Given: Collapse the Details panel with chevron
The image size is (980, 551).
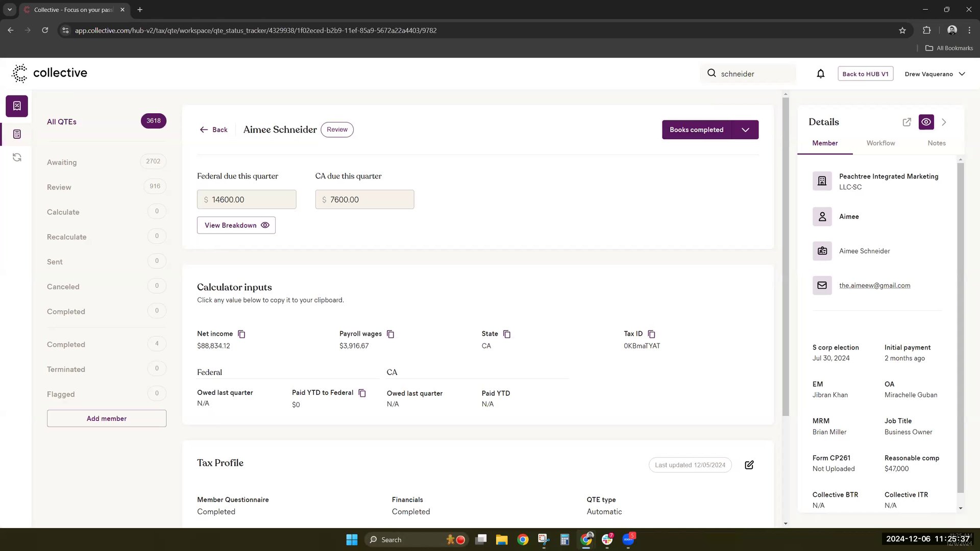Looking at the screenshot, I should 944,122.
